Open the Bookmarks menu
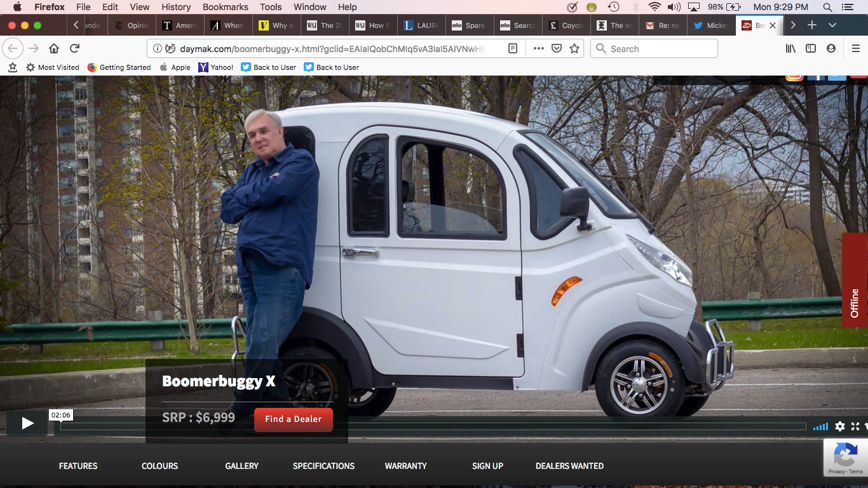This screenshot has width=868, height=488. click(225, 7)
